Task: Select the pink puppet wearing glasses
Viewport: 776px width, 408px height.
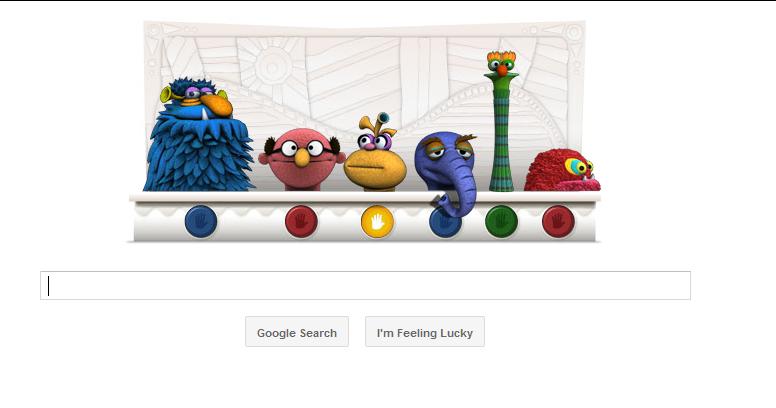Action: pyautogui.click(x=302, y=158)
